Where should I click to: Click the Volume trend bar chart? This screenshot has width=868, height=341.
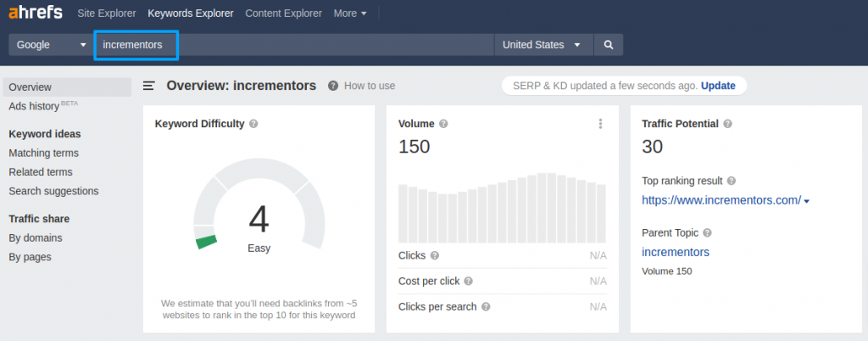[x=502, y=208]
